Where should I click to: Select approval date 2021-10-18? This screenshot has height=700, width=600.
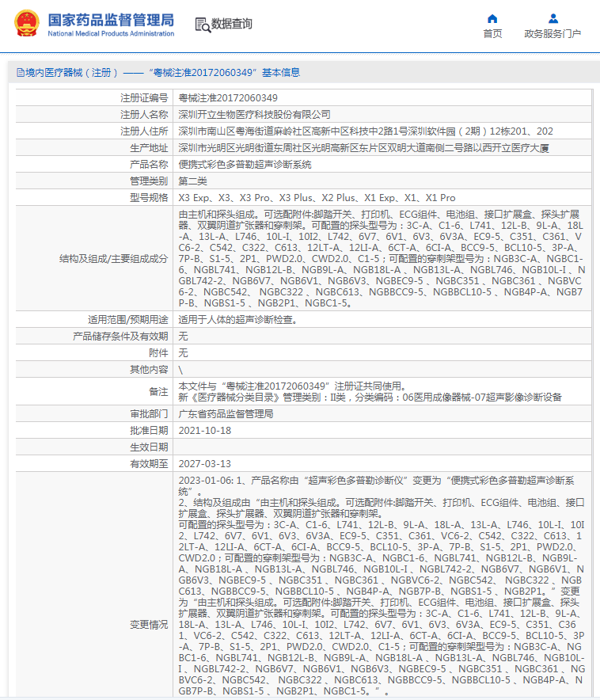pos(205,430)
